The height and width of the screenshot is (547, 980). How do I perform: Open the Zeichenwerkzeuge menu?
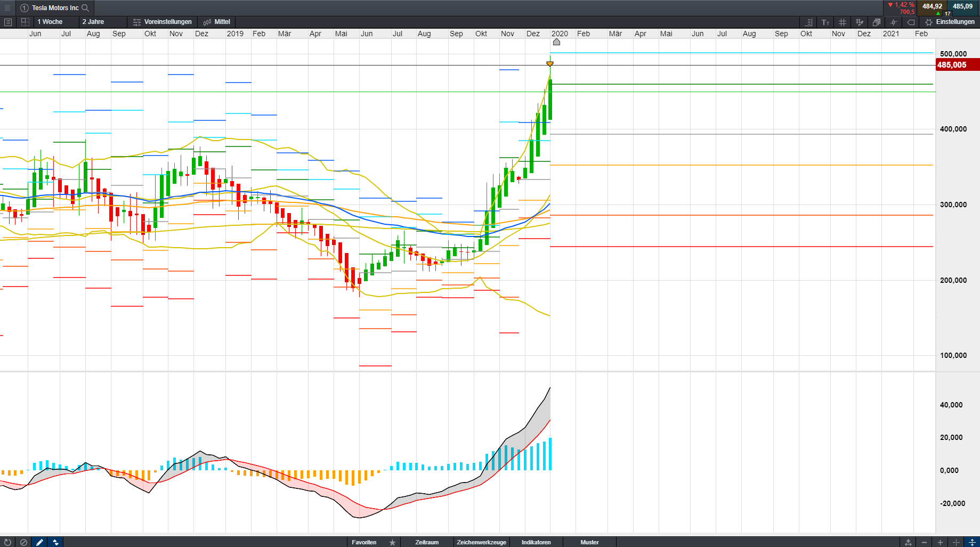click(x=481, y=542)
